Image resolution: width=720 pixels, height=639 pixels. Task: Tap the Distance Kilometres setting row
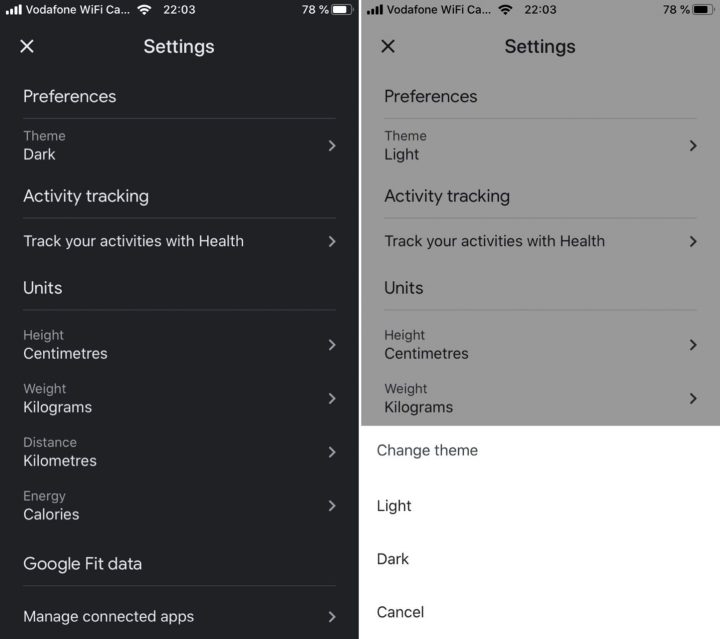(60, 452)
